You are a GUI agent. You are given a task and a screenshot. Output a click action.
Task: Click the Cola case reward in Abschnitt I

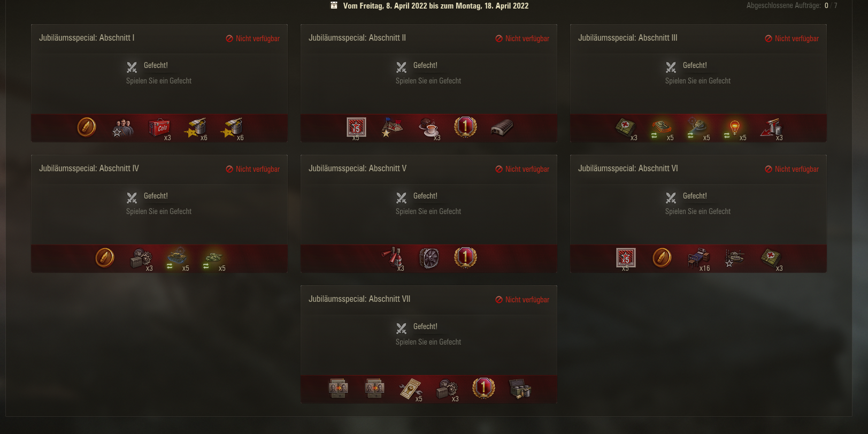pyautogui.click(x=159, y=128)
